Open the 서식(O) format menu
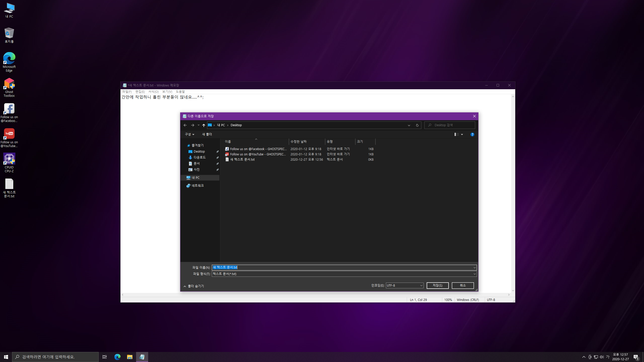Image resolution: width=644 pixels, height=362 pixels. tap(153, 92)
